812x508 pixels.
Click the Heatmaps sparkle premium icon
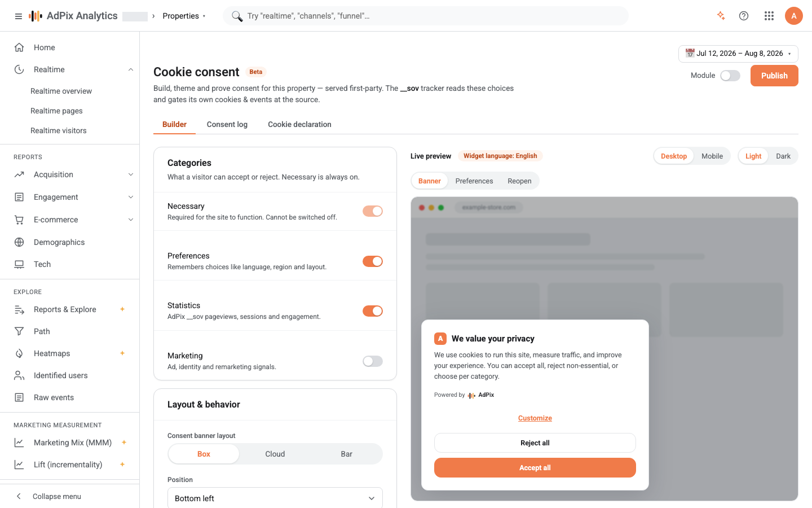point(122,353)
